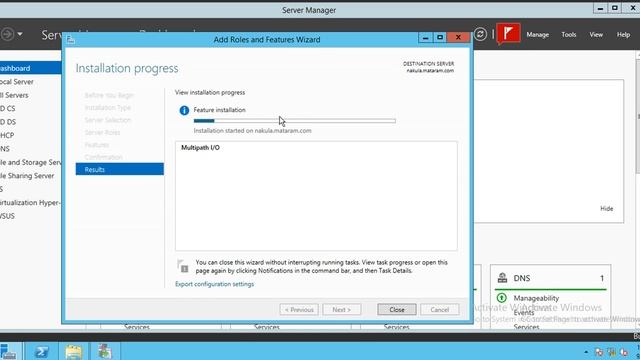
Task: Click the wizard title bar icon
Action: [71, 40]
